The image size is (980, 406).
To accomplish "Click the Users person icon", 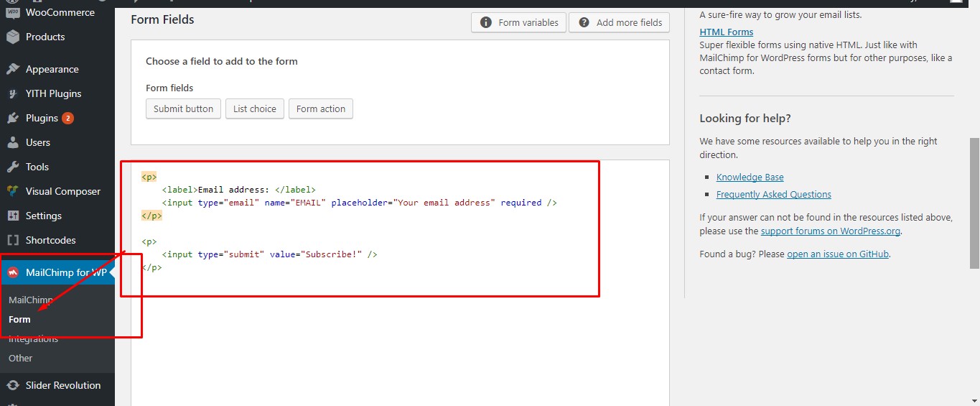I will 12,143.
